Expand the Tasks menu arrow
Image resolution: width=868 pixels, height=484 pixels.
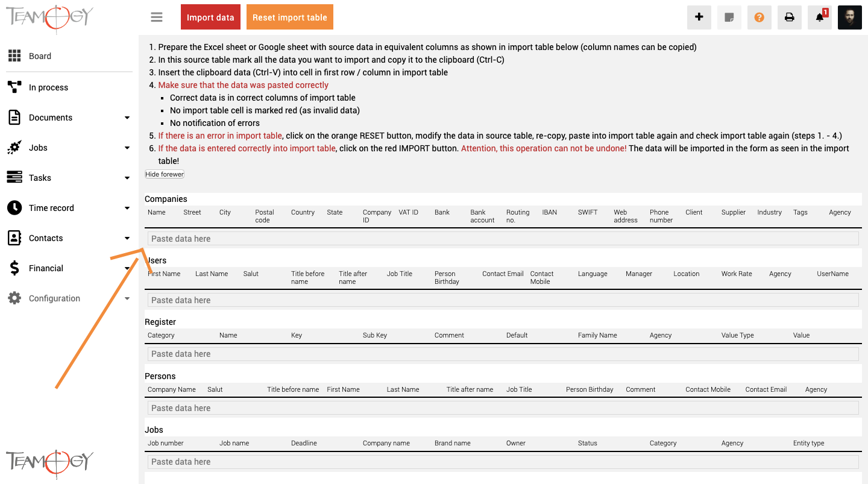coord(127,178)
